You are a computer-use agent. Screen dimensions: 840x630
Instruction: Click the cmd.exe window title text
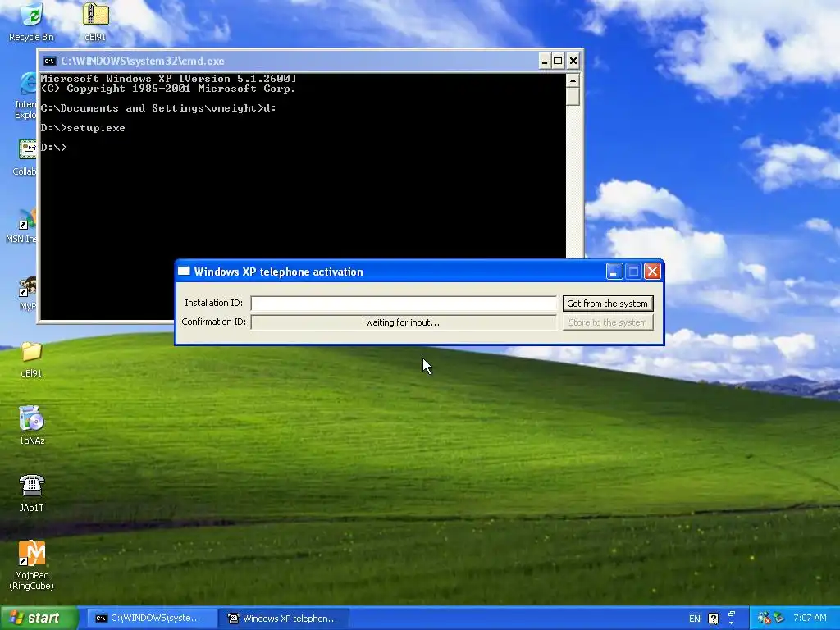click(143, 61)
